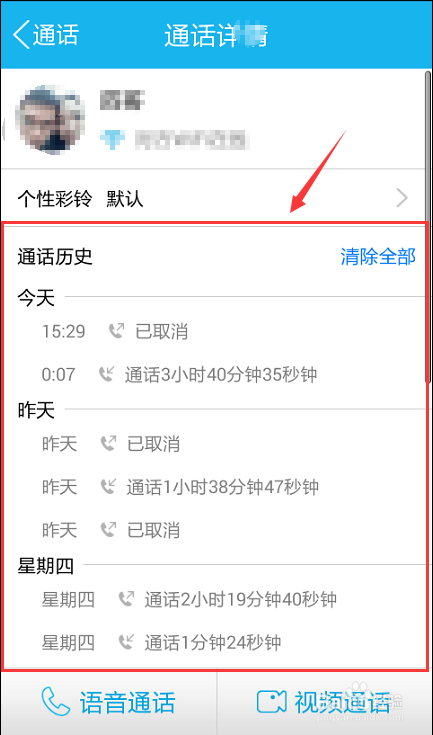433x735 pixels.
Task: Tap the back arrow next to 通话
Action: pyautogui.click(x=22, y=34)
